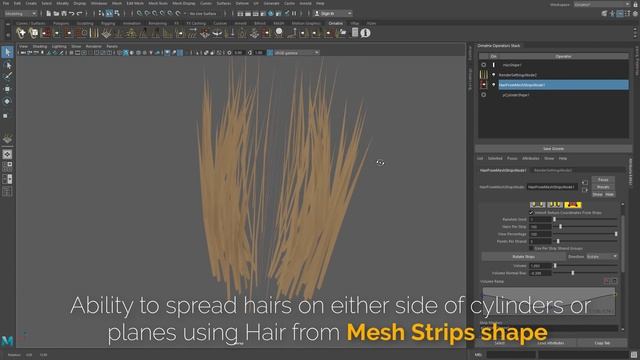
Task: Click the Focus button
Action: click(x=603, y=180)
